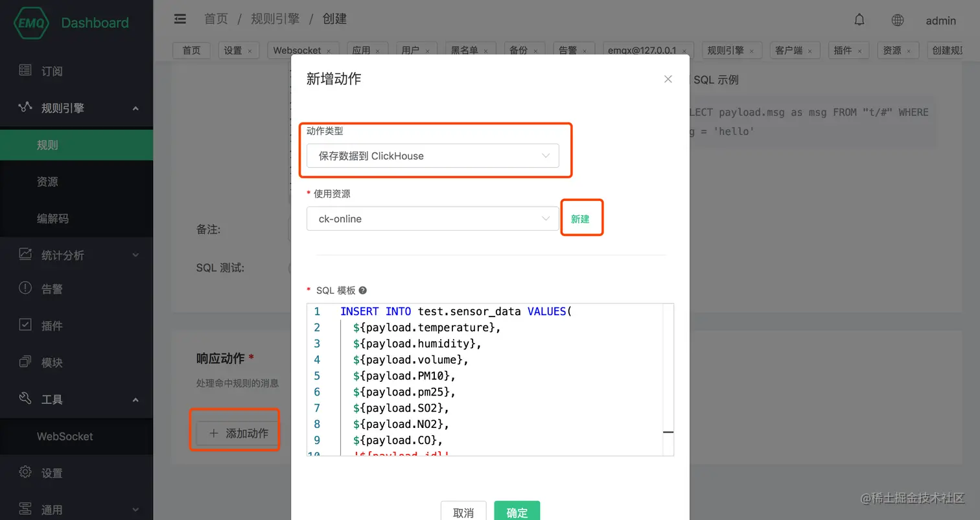The height and width of the screenshot is (520, 980).
Task: Click 新建 to create a resource
Action: coord(580,219)
